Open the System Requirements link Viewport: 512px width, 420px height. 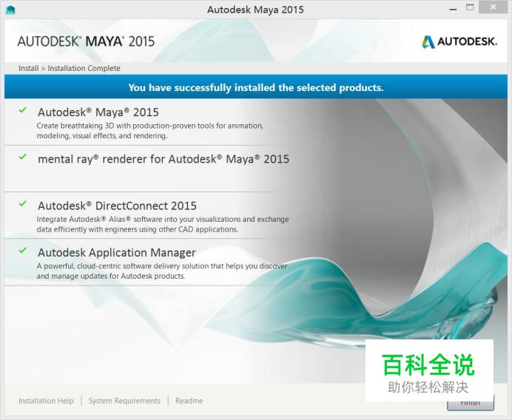tap(124, 401)
